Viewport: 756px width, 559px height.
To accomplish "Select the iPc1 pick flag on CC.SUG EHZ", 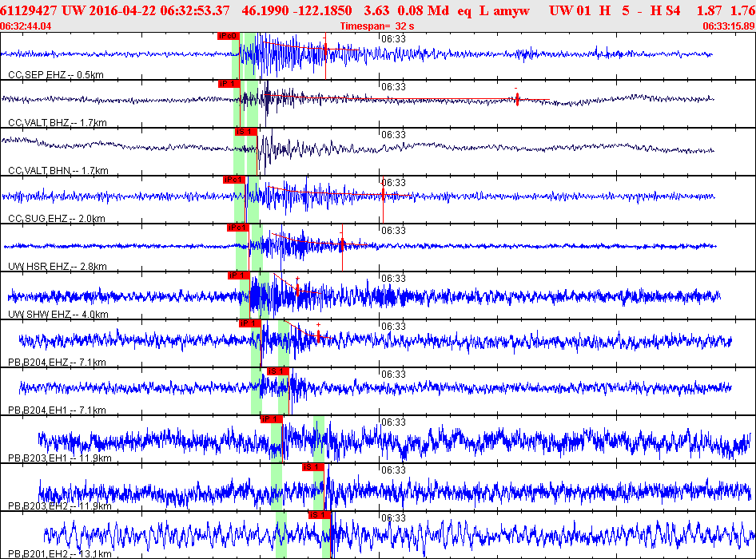I will pos(234,180).
